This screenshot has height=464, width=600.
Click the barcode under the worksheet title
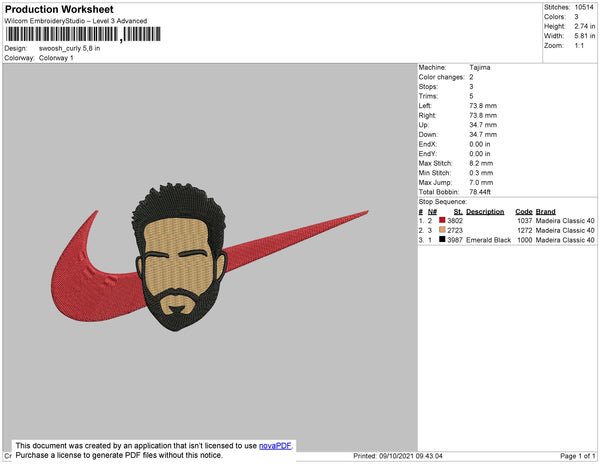[x=83, y=34]
